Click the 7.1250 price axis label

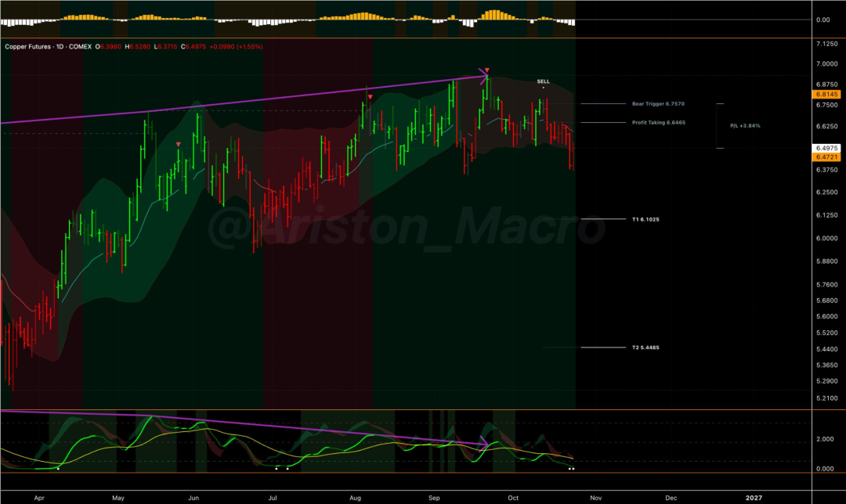coord(826,44)
